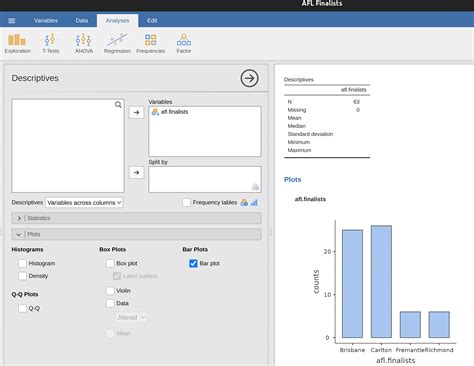This screenshot has height=366, width=474.
Task: Enable the Frequency tables checkbox
Action: (x=187, y=202)
